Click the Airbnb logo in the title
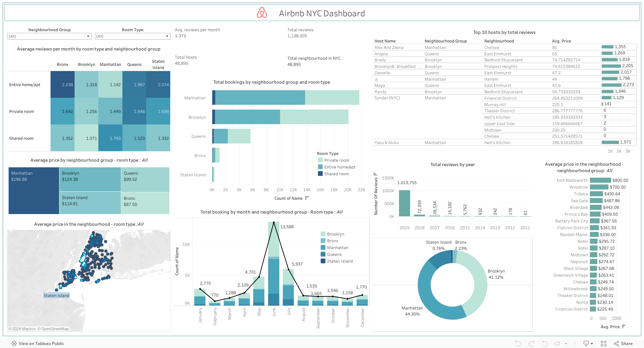 pos(262,13)
